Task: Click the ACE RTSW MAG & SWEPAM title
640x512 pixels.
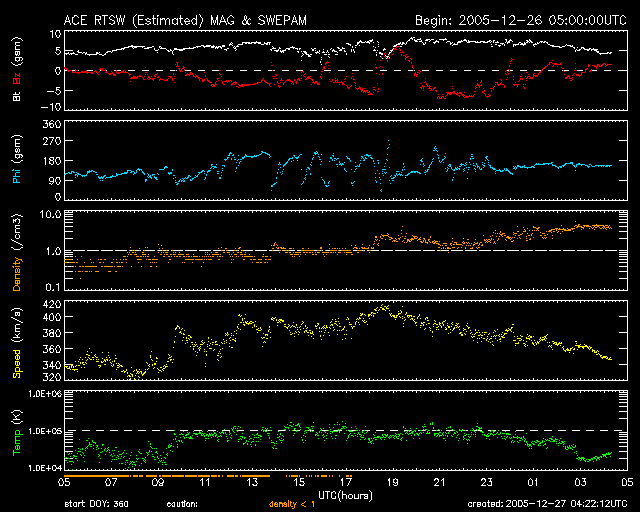Action: 185,20
